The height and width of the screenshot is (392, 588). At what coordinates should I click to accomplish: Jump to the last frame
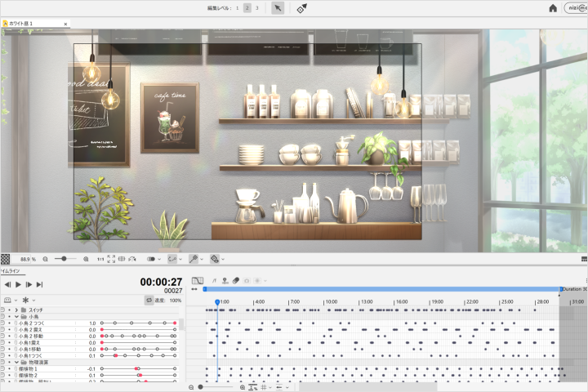39,285
